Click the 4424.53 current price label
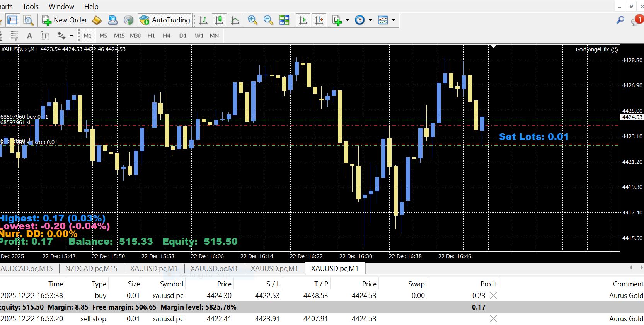Image resolution: width=644 pixels, height=325 pixels. [x=632, y=117]
